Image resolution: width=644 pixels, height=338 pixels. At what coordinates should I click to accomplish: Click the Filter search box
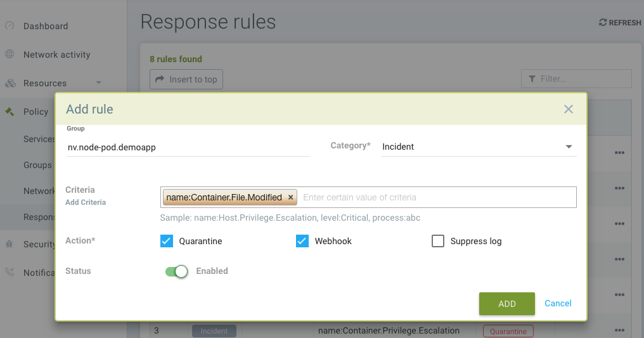576,79
